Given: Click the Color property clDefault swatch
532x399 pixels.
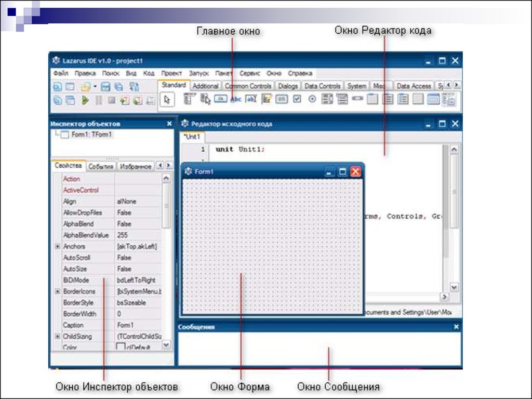Looking at the screenshot, I should click(121, 347).
